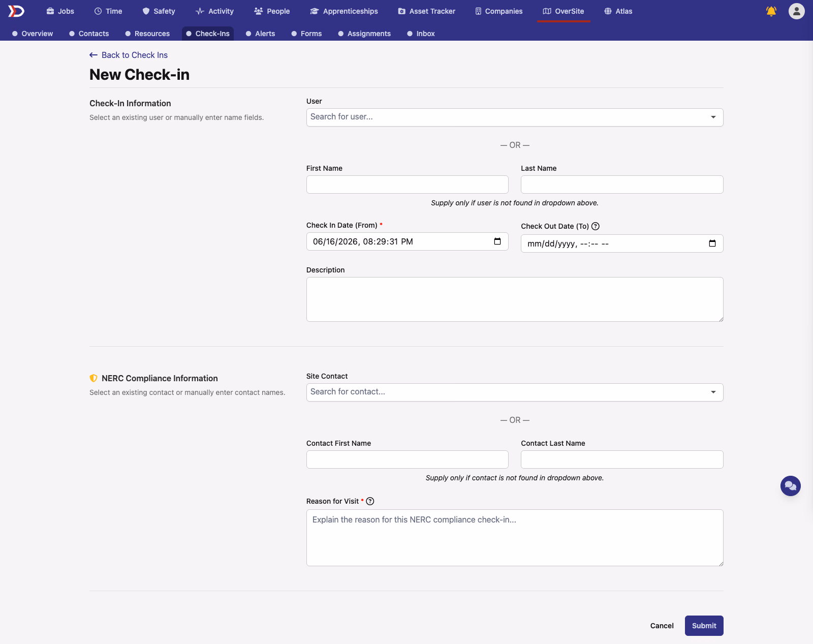Click the NERC Compliance shield icon

tap(93, 378)
